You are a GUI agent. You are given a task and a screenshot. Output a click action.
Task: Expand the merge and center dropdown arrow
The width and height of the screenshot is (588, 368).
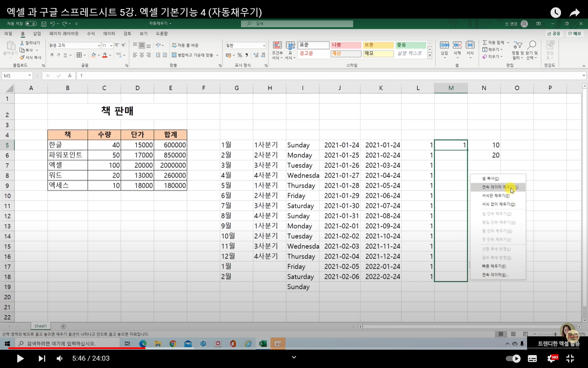[217, 55]
